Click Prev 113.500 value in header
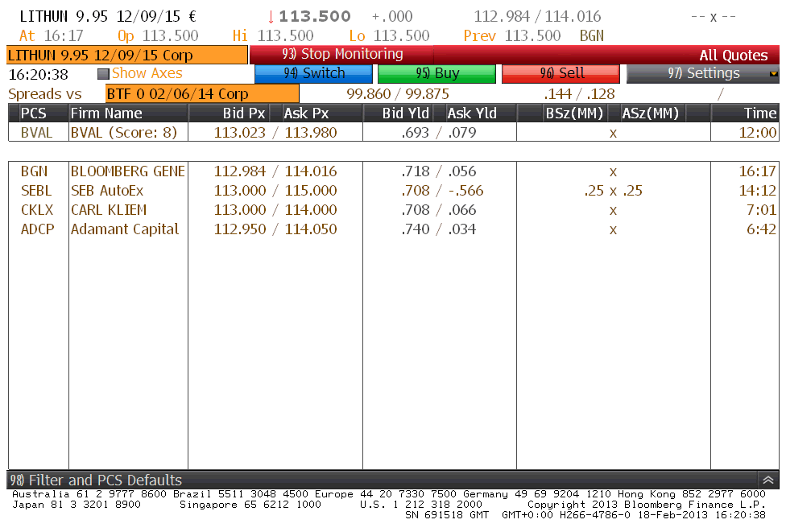 click(x=532, y=36)
